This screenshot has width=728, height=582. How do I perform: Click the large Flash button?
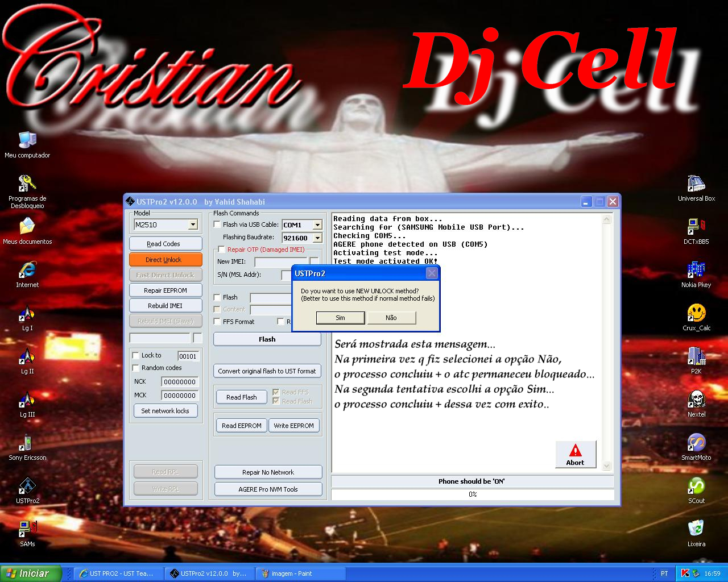(x=267, y=339)
